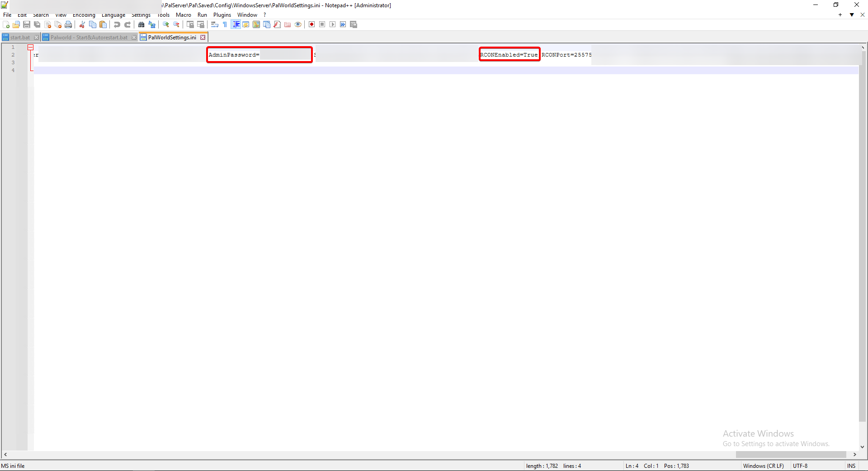Switch to the start.bat tab
This screenshot has width=868, height=471.
click(20, 38)
